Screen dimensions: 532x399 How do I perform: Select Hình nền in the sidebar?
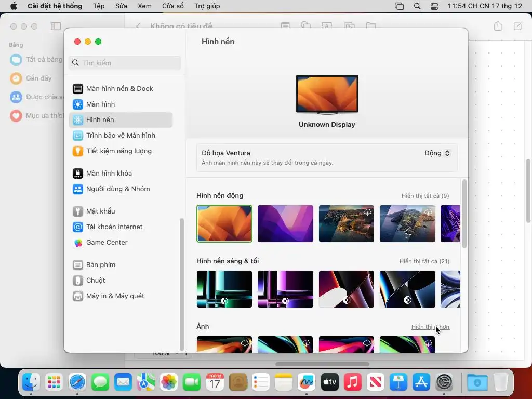point(121,120)
